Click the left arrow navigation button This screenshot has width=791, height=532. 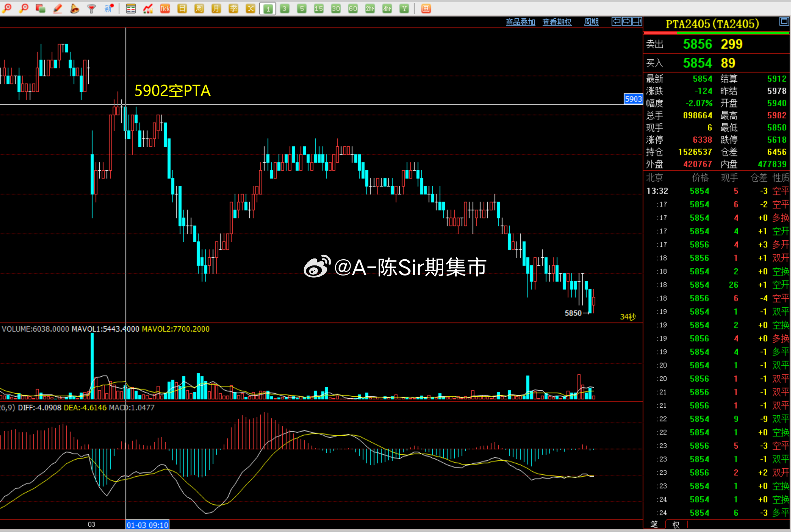(x=617, y=21)
